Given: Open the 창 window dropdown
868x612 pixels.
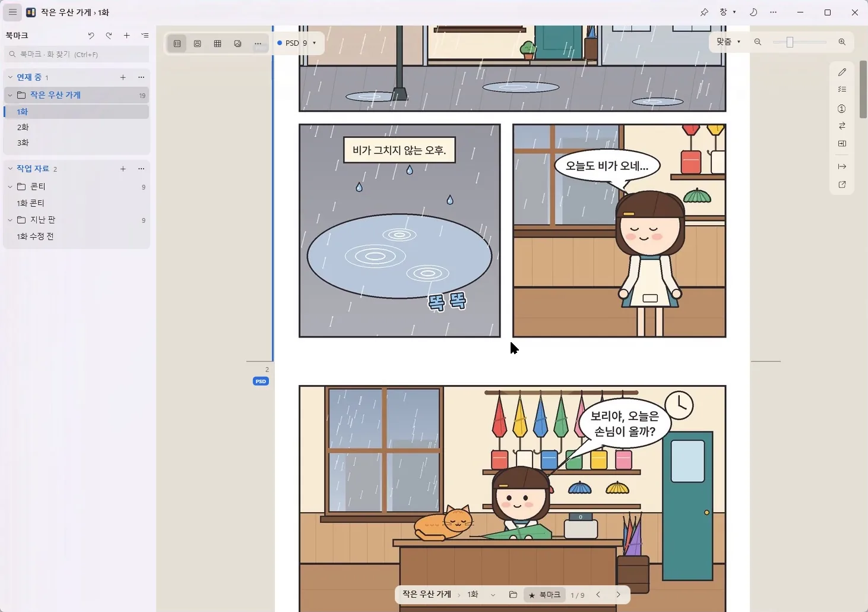Looking at the screenshot, I should pyautogui.click(x=728, y=12).
